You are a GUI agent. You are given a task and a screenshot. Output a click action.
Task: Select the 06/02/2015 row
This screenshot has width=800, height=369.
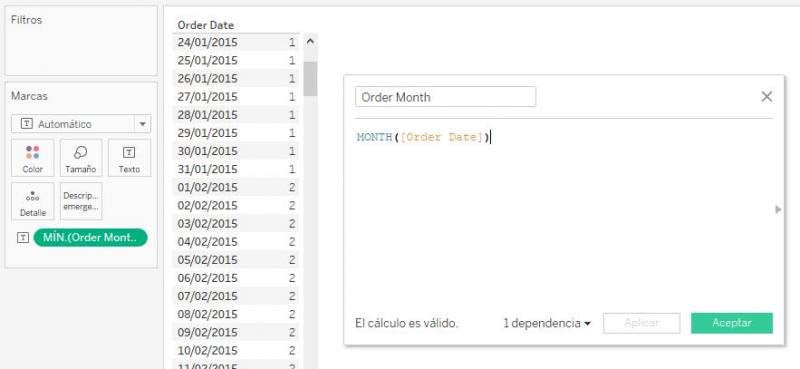(236, 278)
